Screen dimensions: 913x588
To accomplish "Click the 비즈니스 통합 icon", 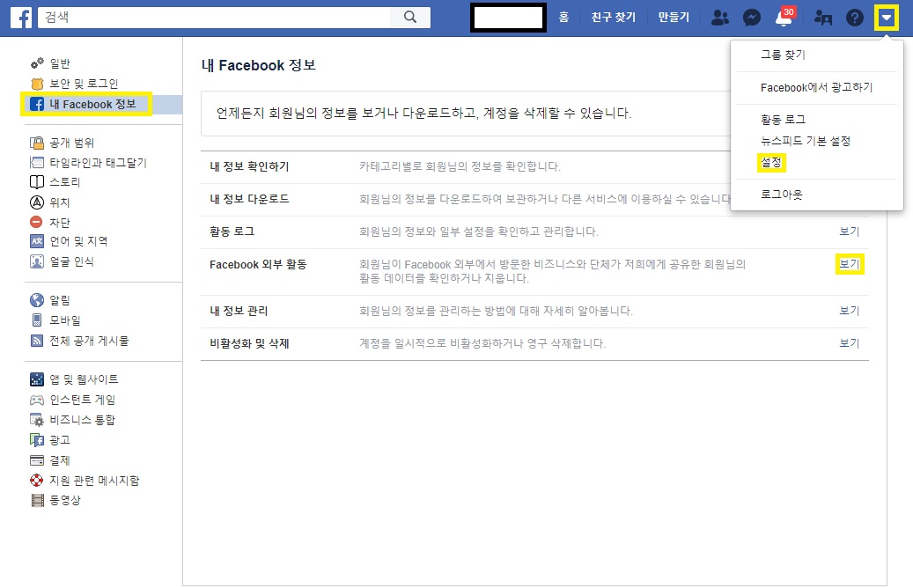I will click(37, 420).
